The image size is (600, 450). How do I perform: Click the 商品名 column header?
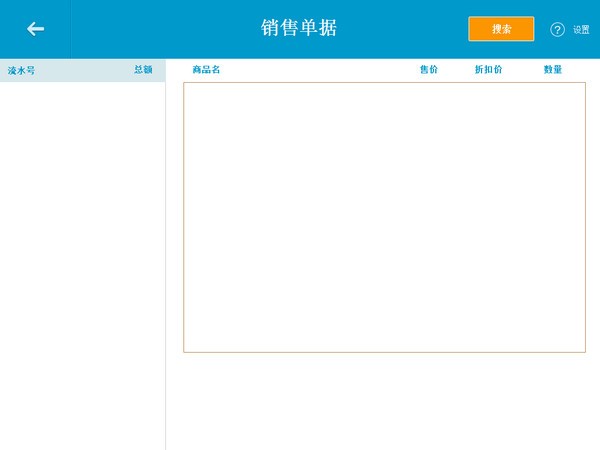206,70
